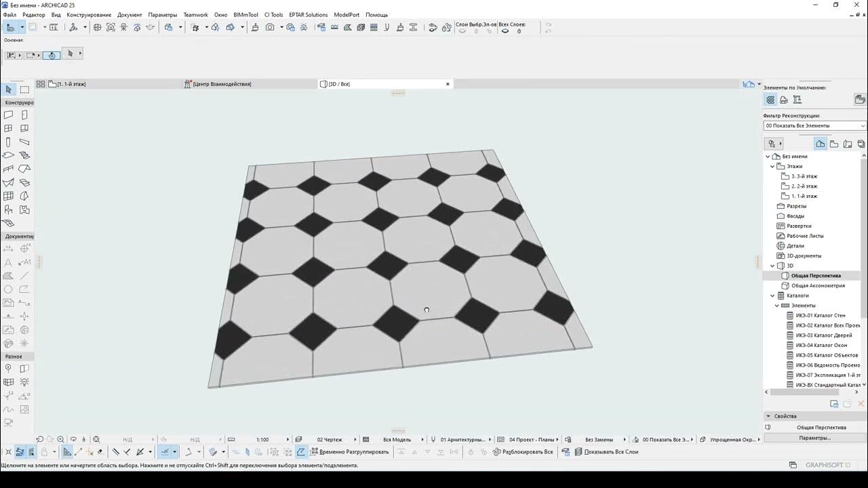Open Фильтр Реконструкции dropdown 00 Показать Все Элементы

click(814, 125)
